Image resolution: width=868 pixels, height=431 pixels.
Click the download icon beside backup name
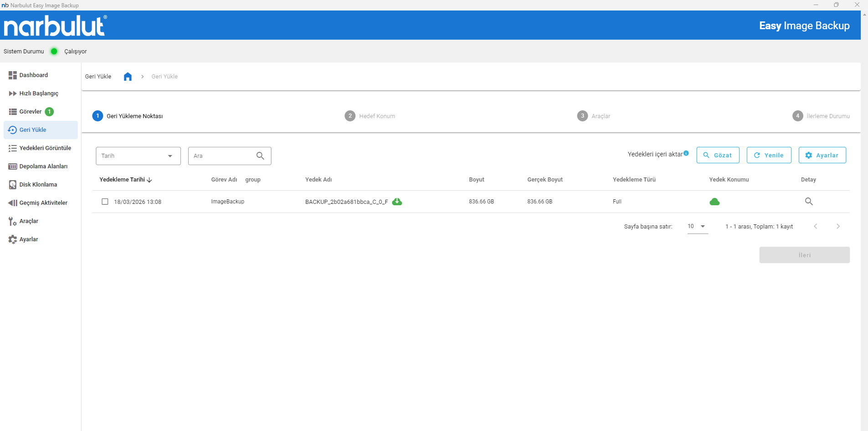[x=397, y=202]
